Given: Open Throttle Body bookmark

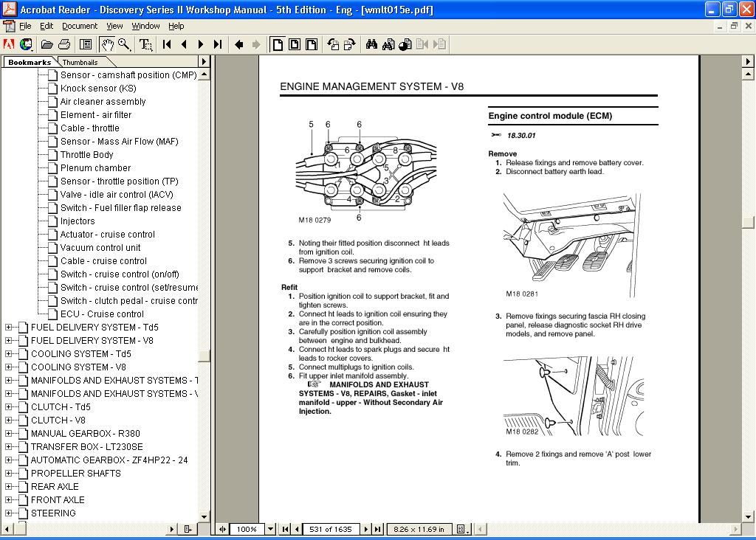Looking at the screenshot, I should tap(87, 155).
